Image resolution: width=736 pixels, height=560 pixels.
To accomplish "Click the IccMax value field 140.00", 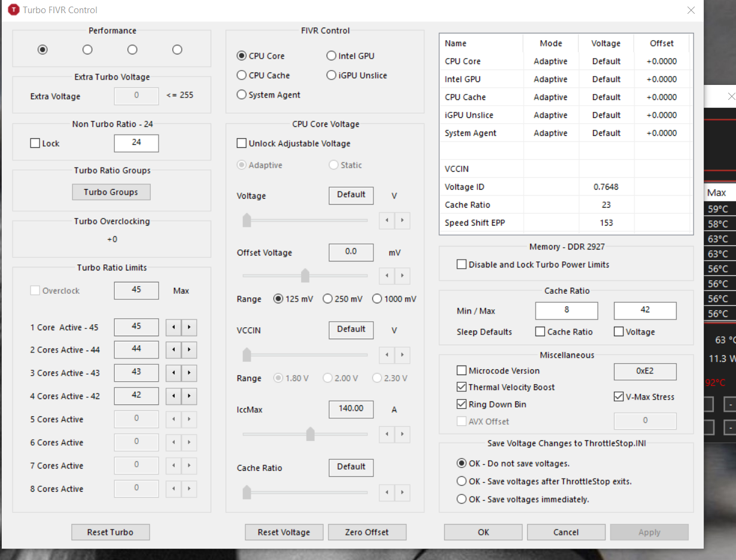I will coord(351,409).
